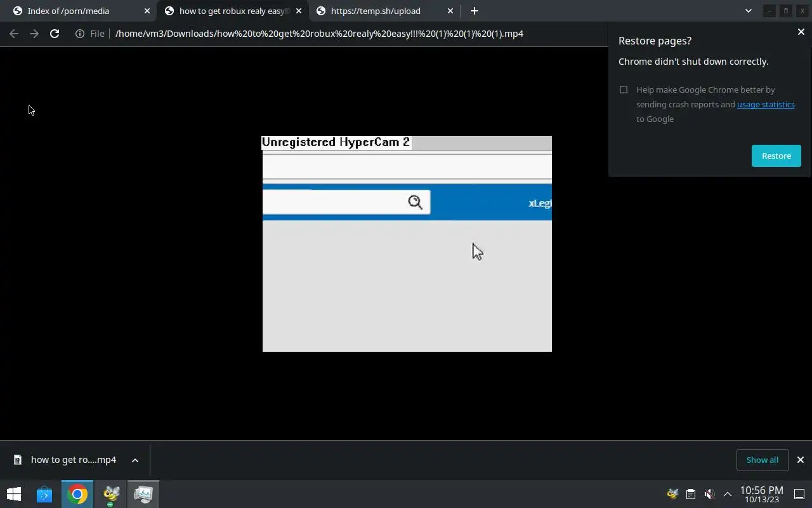Click the Restore button

pyautogui.click(x=776, y=156)
